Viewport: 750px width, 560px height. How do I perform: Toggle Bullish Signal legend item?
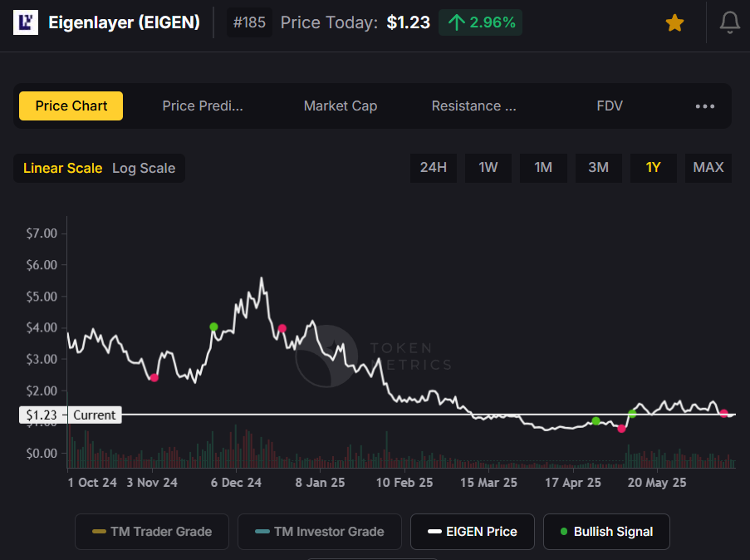click(606, 532)
